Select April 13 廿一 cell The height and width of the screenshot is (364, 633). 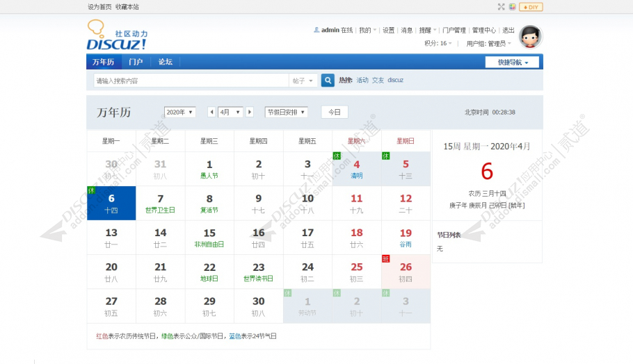click(111, 238)
